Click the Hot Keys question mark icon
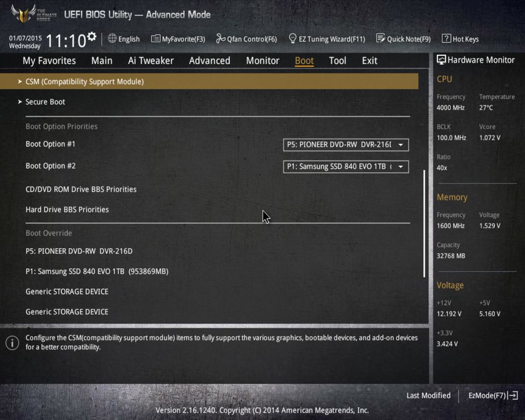The image size is (525, 420). (446, 38)
